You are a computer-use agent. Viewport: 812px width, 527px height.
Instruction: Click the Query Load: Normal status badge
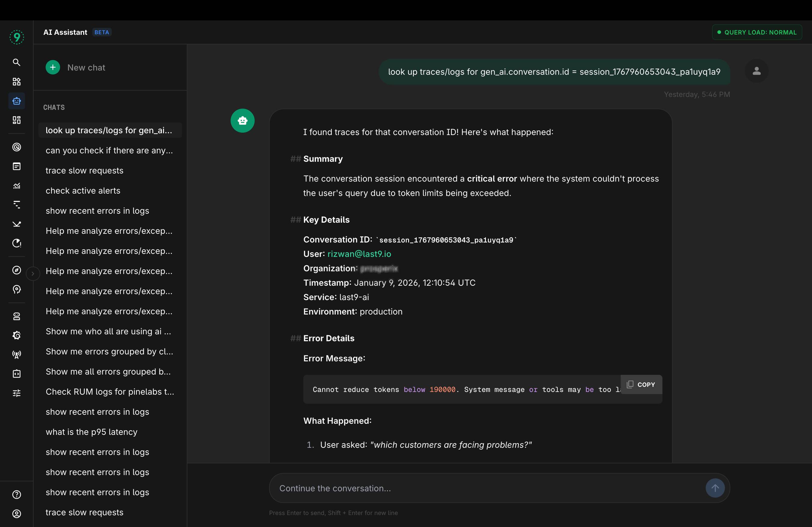pyautogui.click(x=756, y=32)
